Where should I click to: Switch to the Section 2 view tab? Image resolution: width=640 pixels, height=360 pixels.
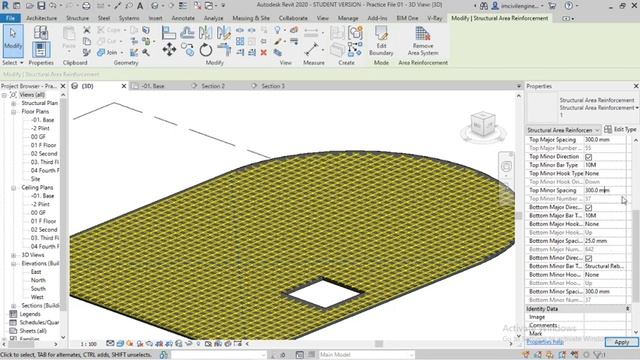click(x=213, y=86)
